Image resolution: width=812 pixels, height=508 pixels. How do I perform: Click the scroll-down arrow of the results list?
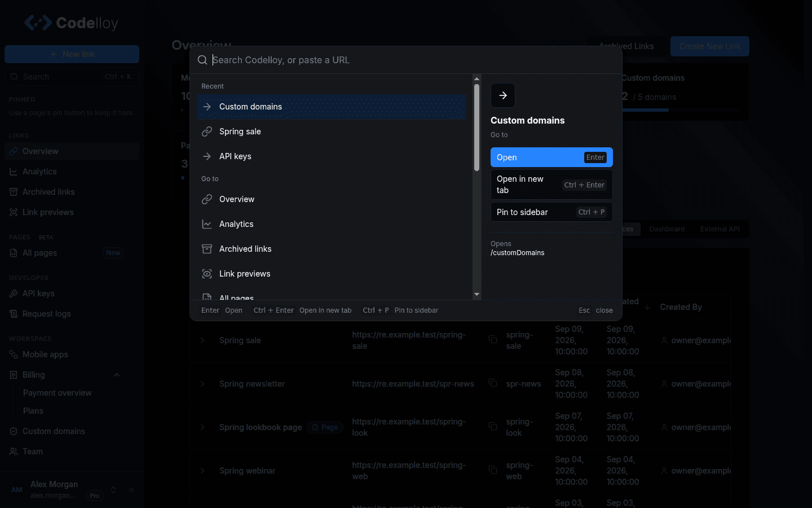477,294
